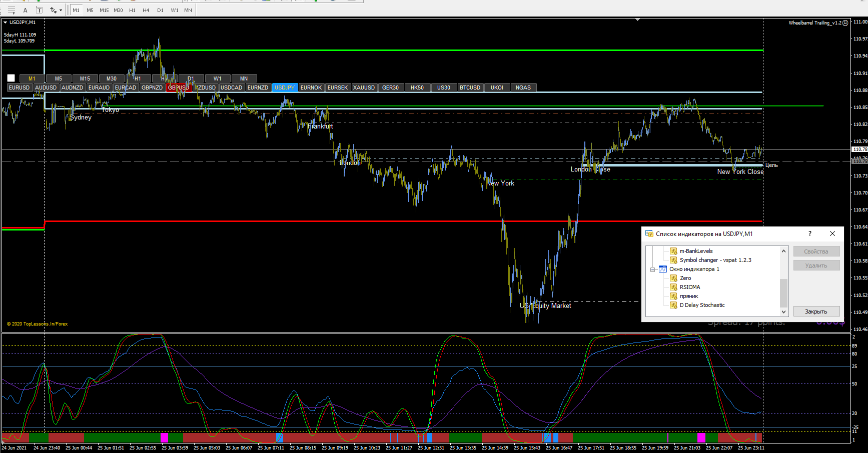Image resolution: width=868 pixels, height=453 pixels.
Task: Switch chart symbol to EURSEK
Action: (x=338, y=87)
